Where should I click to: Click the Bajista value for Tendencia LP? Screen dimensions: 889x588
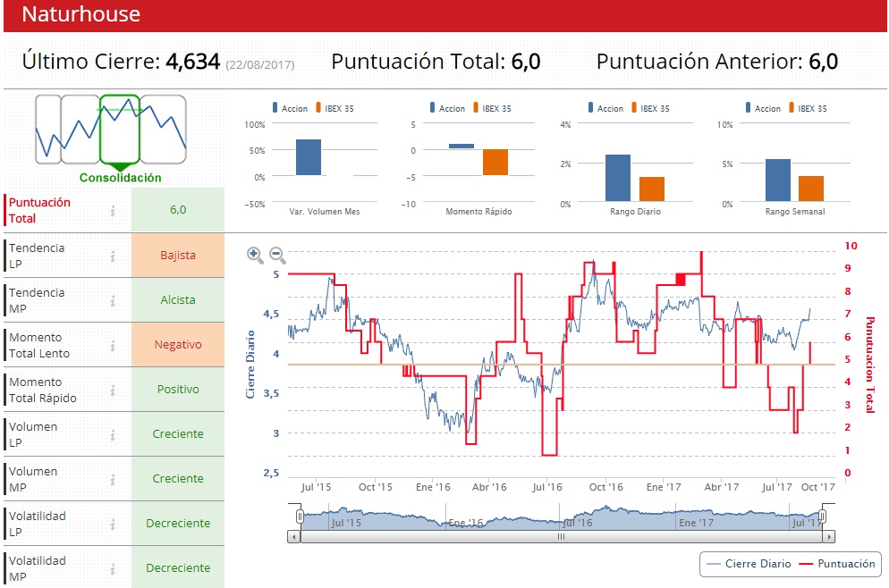click(x=178, y=255)
